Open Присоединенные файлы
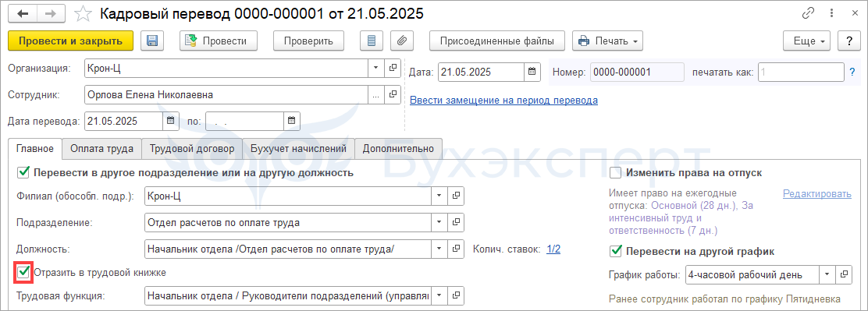Screen dimensions: 868x311 click(496, 41)
